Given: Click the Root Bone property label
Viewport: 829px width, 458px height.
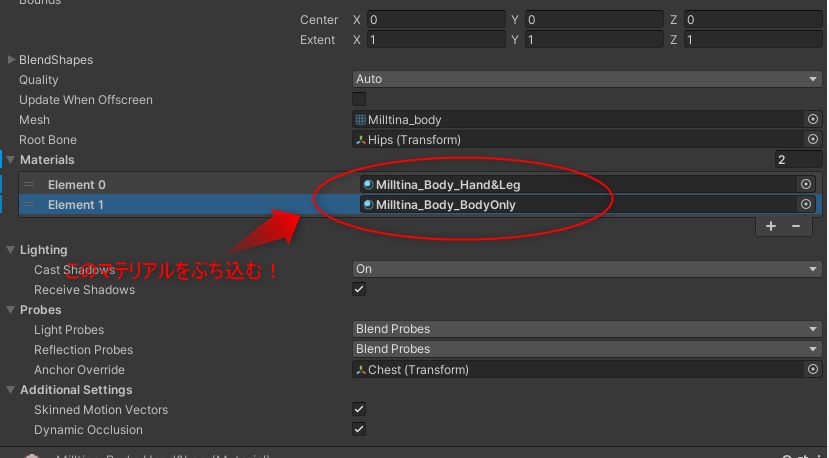Looking at the screenshot, I should pos(48,140).
